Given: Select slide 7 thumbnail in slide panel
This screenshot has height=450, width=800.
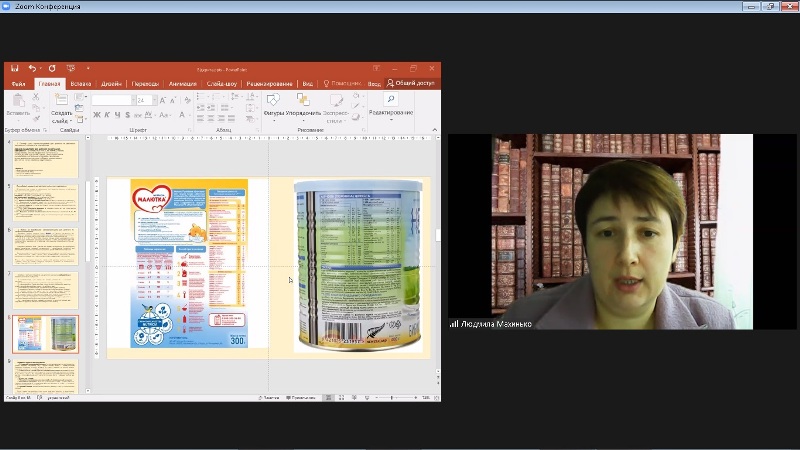Looking at the screenshot, I should [45, 289].
